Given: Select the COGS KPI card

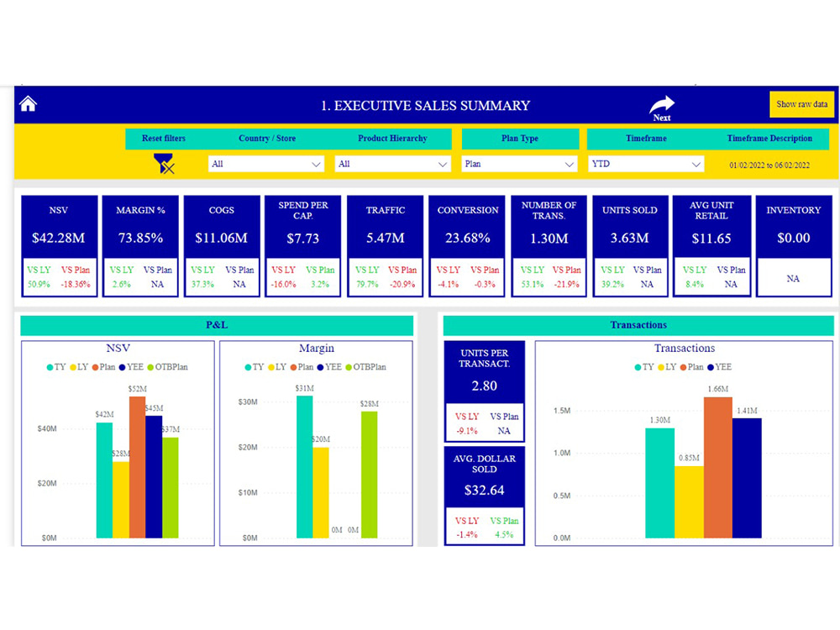Looking at the screenshot, I should [x=222, y=246].
